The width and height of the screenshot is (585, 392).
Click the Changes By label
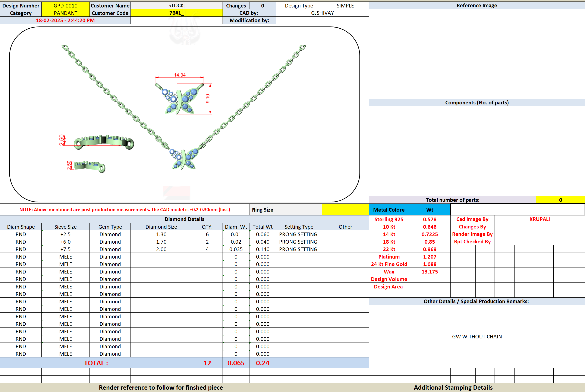point(472,227)
